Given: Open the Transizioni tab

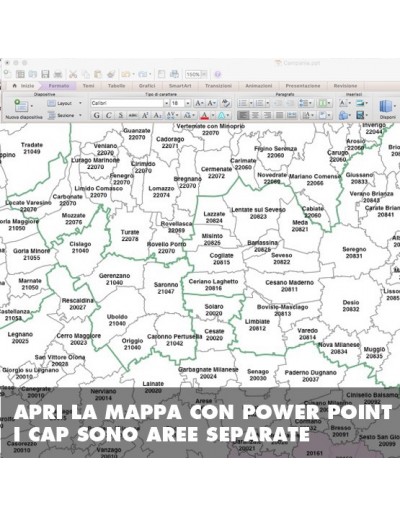Looking at the screenshot, I should 218,86.
